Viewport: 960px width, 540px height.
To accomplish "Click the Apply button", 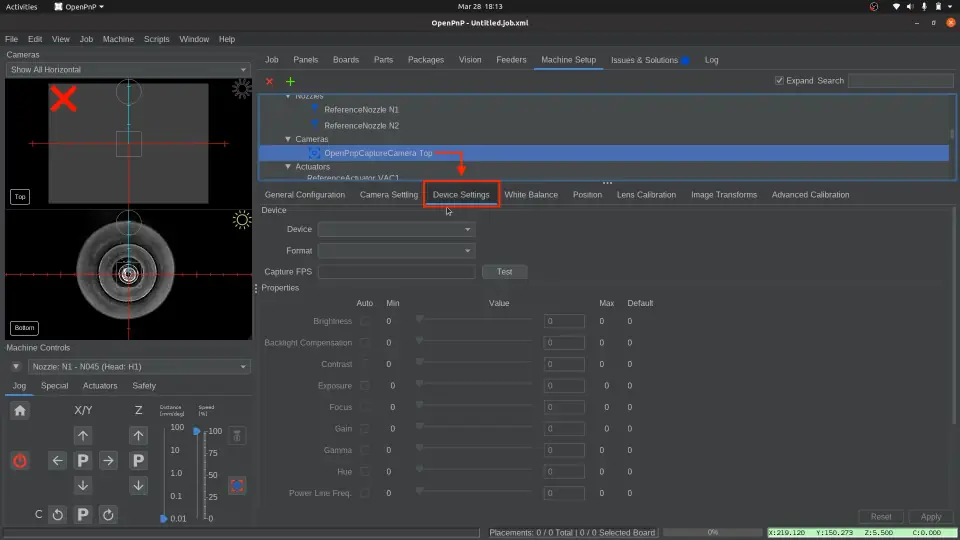I will [x=930, y=517].
